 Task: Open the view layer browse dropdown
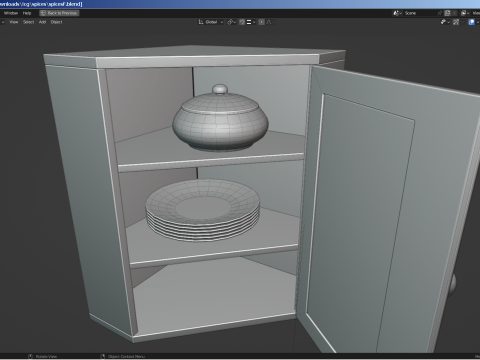[x=465, y=13]
